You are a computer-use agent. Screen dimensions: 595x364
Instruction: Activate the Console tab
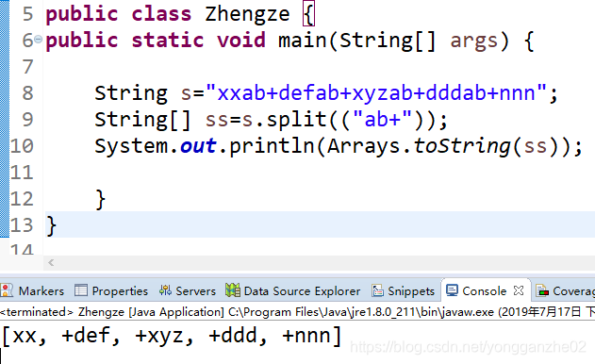(x=484, y=291)
